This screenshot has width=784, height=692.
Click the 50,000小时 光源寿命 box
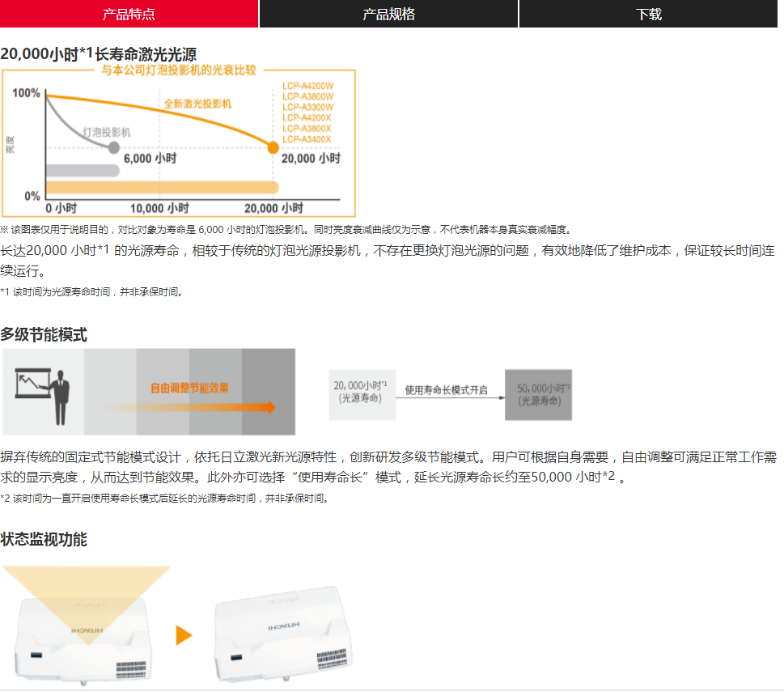pyautogui.click(x=539, y=394)
